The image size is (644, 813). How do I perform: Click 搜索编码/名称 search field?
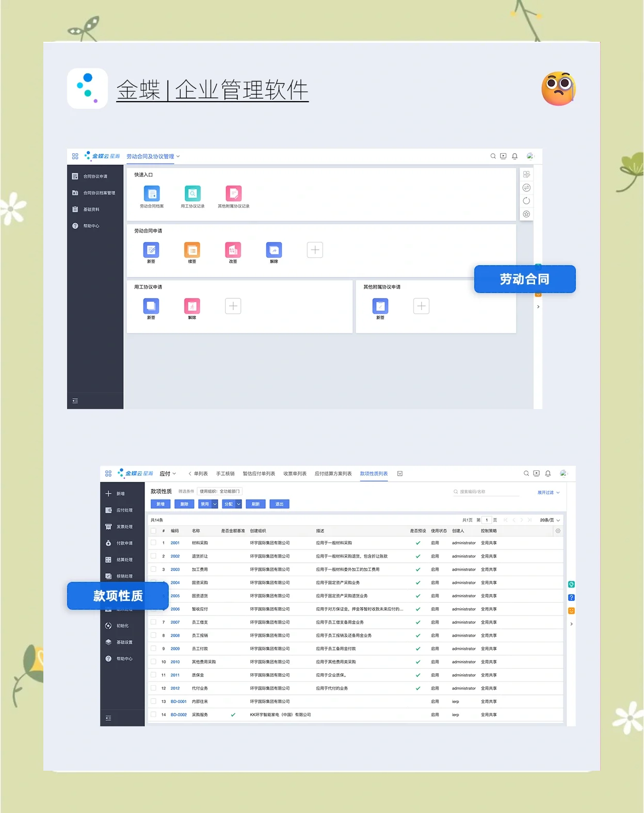point(486,492)
